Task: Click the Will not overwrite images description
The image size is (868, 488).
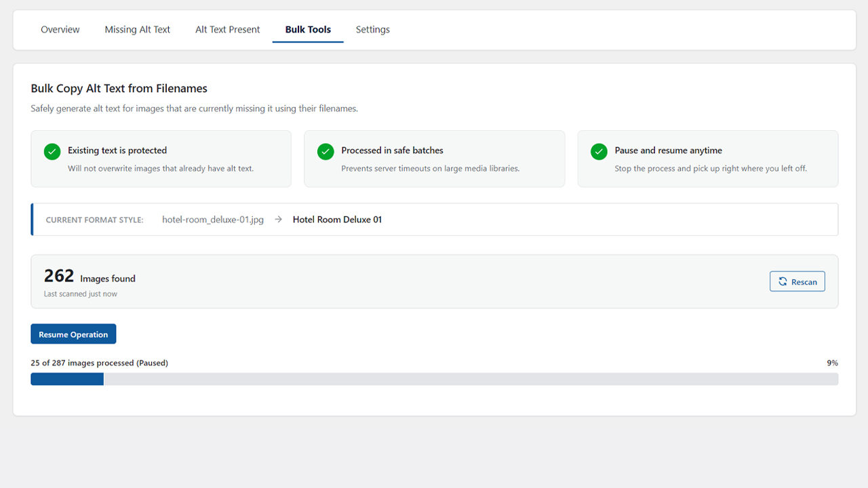Action: tap(161, 169)
